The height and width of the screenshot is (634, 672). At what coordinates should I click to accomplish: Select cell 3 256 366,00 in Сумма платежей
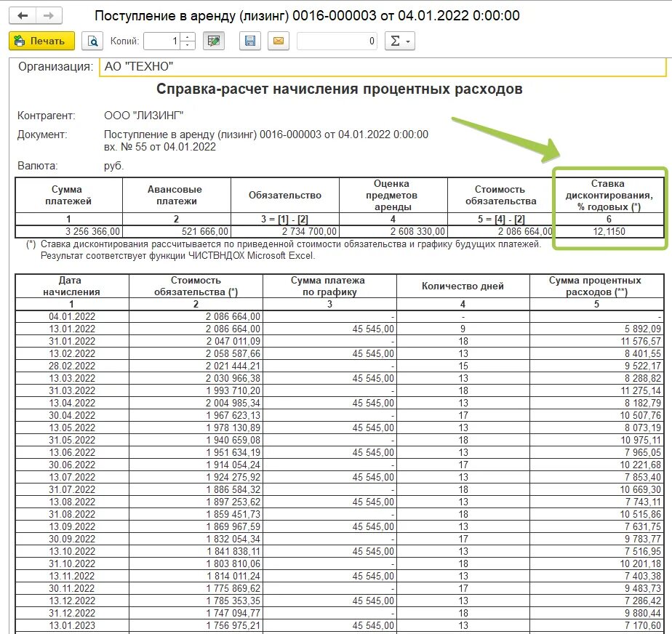point(69,232)
